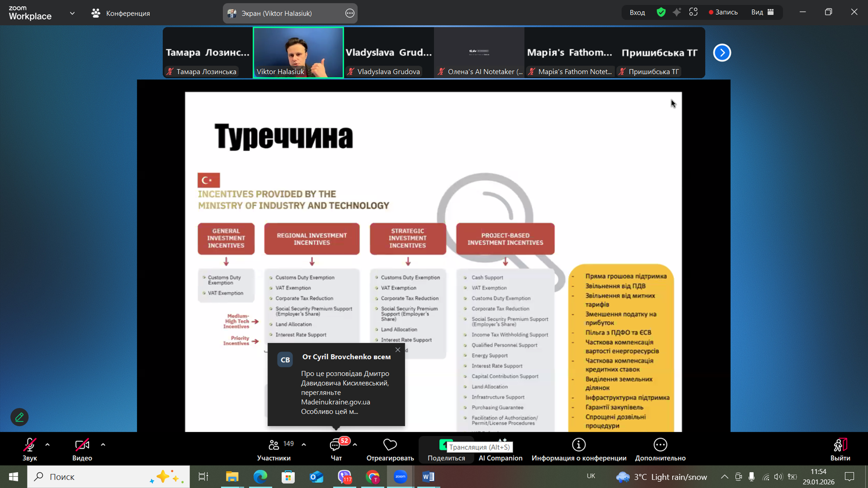Open Информация о конференции info icon
Viewport: 868px width, 488px height.
click(579, 445)
